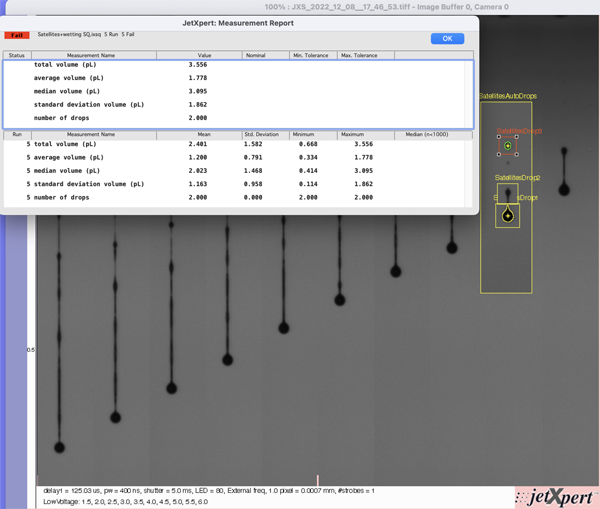Click the Mean column header

[199, 134]
